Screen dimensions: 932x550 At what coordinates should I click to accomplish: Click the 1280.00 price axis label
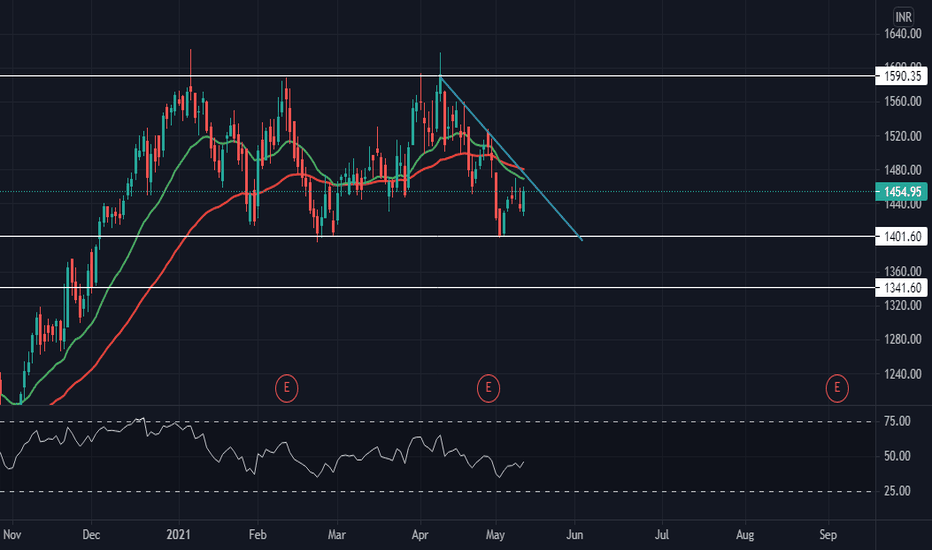[902, 339]
